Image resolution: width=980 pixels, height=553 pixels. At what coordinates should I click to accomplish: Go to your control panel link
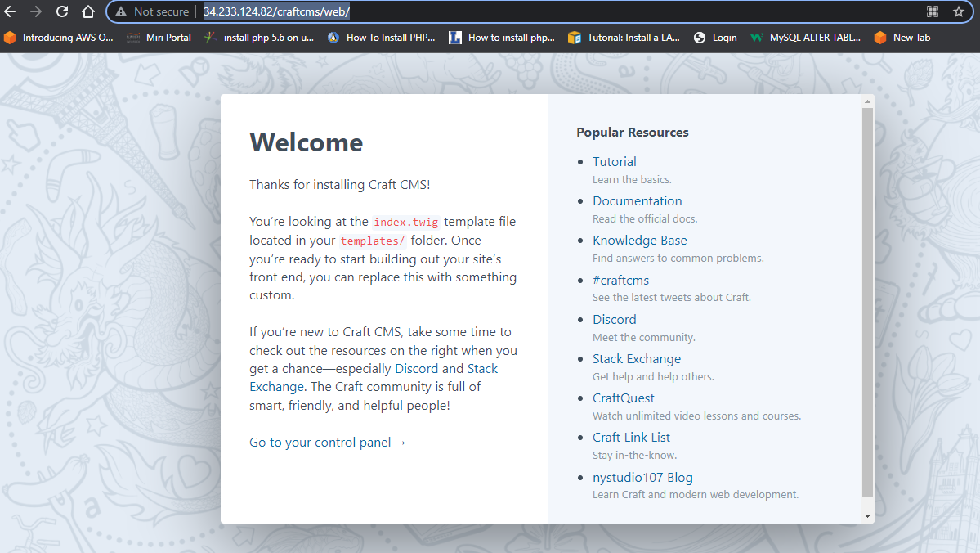(x=327, y=443)
